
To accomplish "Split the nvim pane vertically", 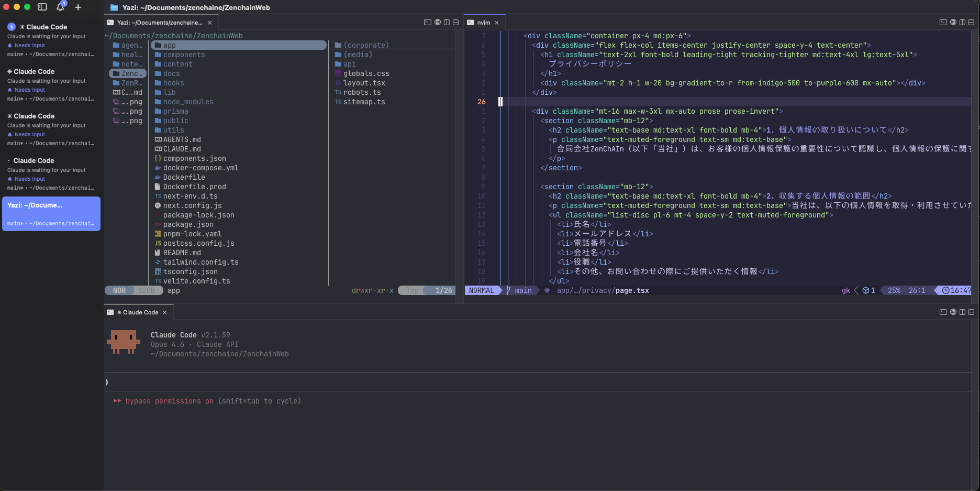I will (x=962, y=22).
